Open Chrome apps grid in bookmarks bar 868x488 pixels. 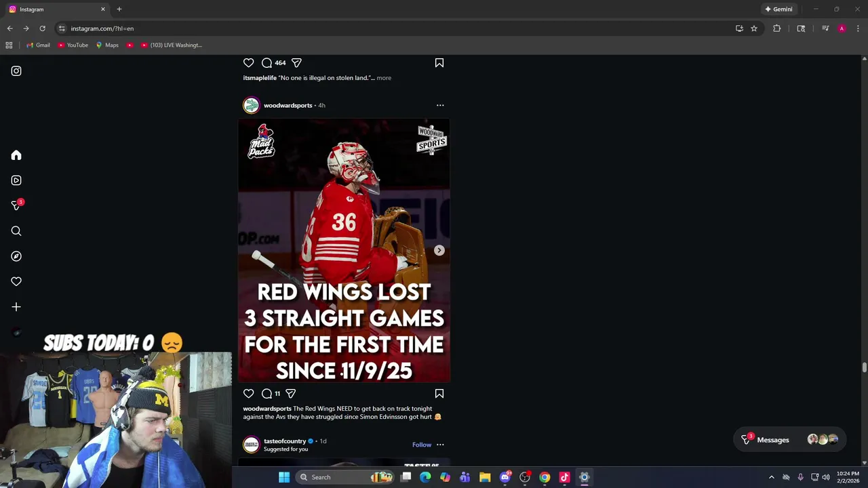pyautogui.click(x=9, y=45)
